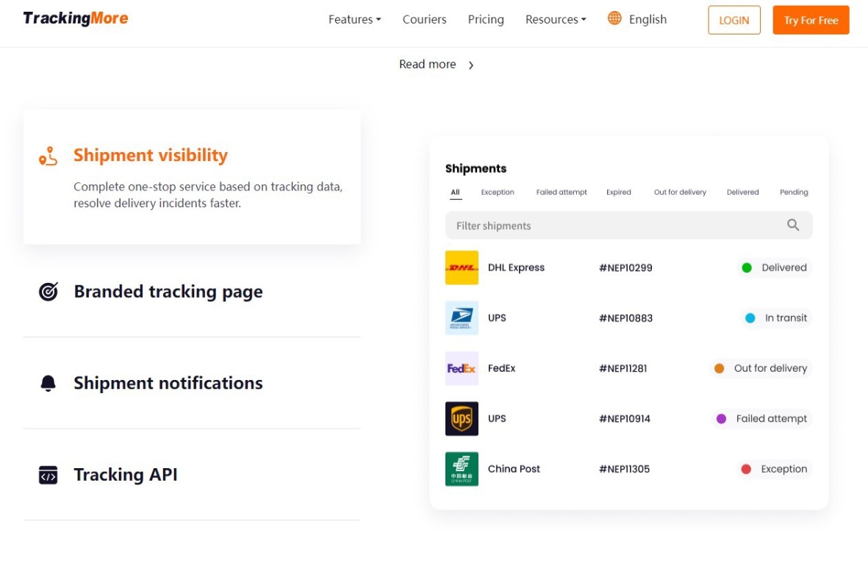
Task: Click the TrackingMore logo
Action: [75, 18]
